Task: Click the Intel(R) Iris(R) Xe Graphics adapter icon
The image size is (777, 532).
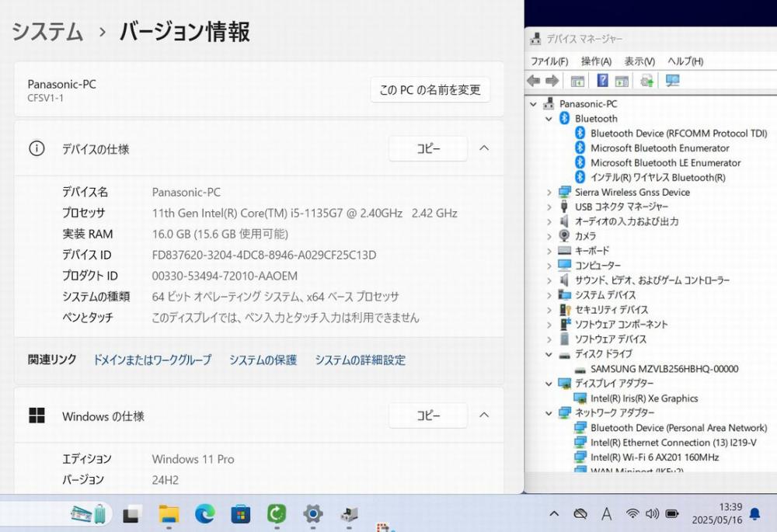Action: 580,398
